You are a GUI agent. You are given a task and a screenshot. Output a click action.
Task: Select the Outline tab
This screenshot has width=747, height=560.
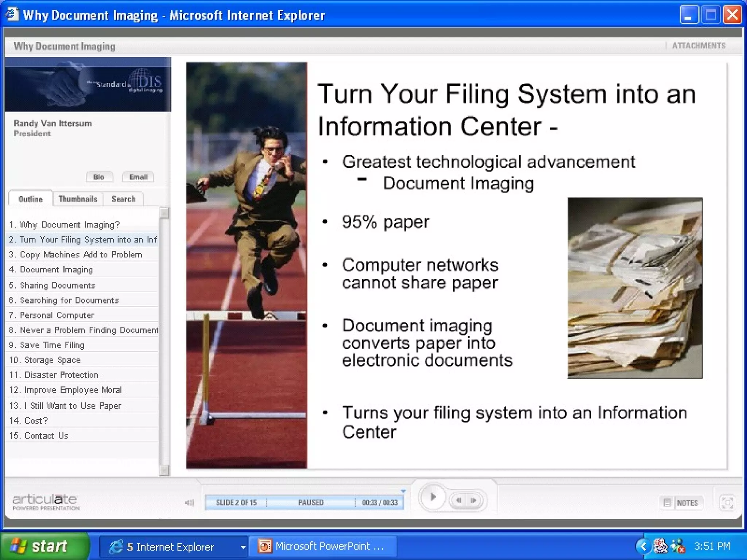(x=31, y=199)
